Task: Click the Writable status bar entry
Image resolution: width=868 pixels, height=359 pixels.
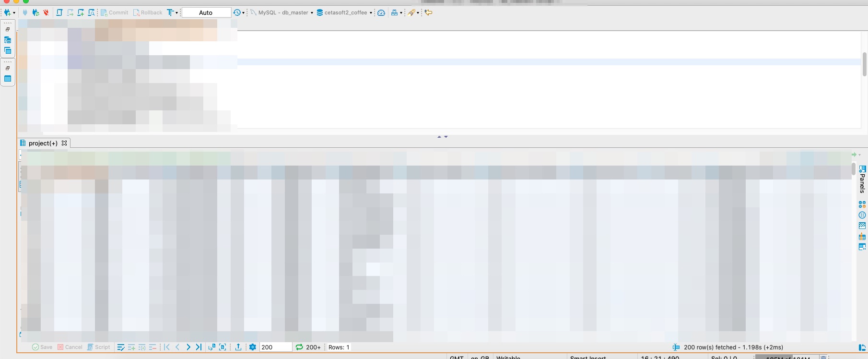Action: (x=508, y=357)
